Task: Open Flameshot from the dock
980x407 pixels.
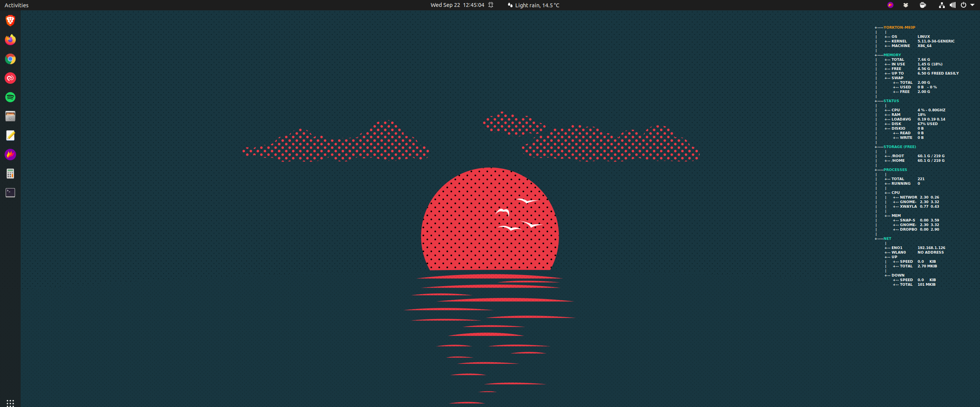Action: point(10,155)
